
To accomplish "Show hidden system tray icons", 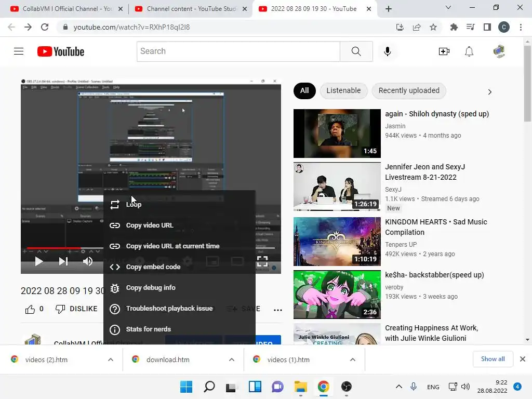I will point(399,387).
